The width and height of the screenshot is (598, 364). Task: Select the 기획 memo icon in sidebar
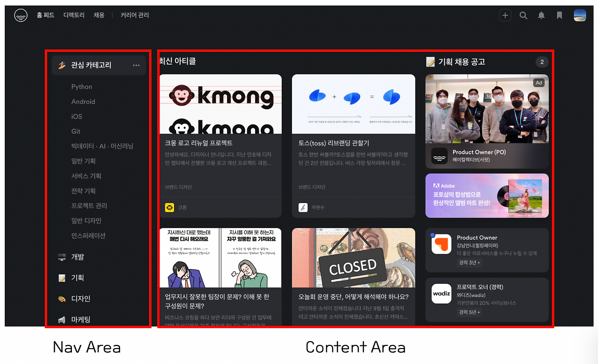61,278
